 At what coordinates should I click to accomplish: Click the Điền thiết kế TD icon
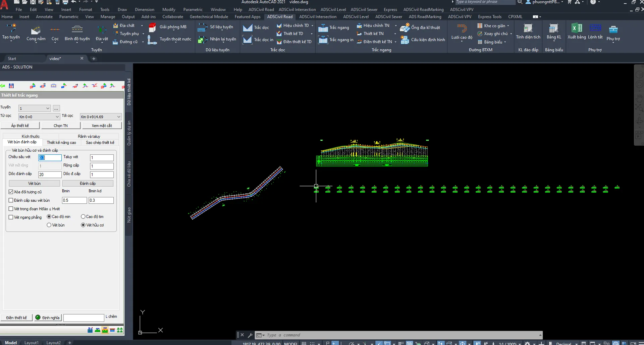[x=279, y=42]
